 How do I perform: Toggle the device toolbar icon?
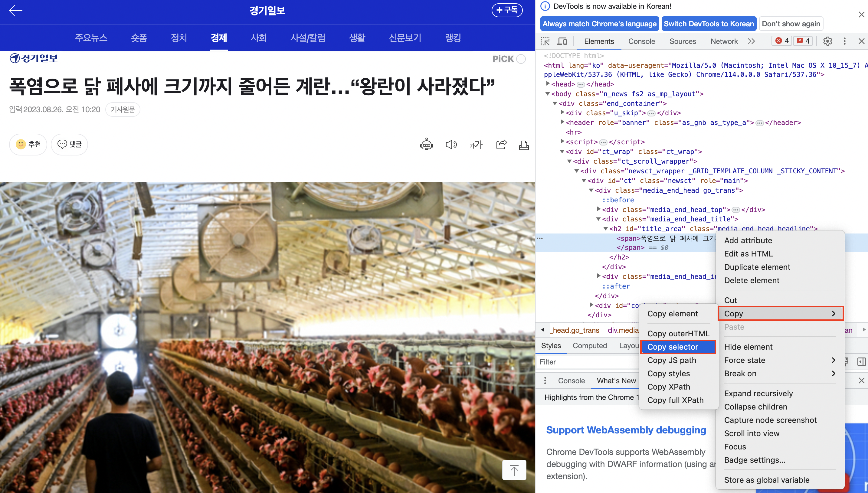562,41
